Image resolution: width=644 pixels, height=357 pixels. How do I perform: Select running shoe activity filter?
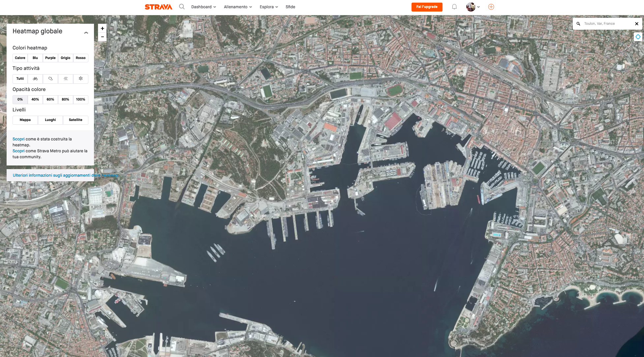click(50, 78)
